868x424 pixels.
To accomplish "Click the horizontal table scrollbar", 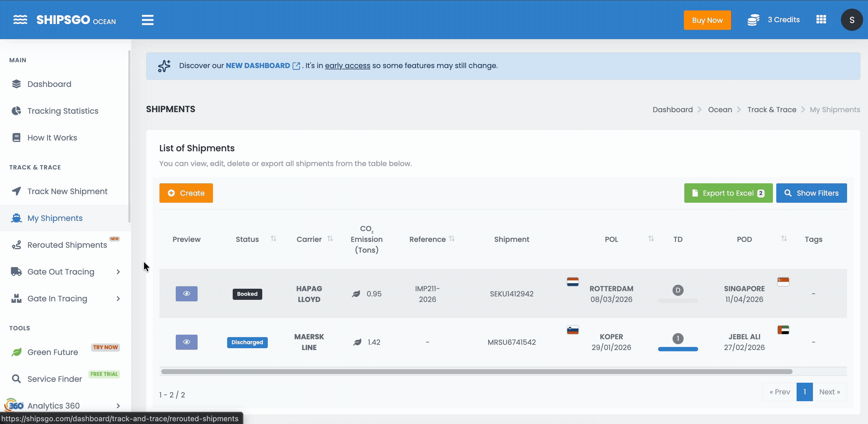I will [x=476, y=371].
